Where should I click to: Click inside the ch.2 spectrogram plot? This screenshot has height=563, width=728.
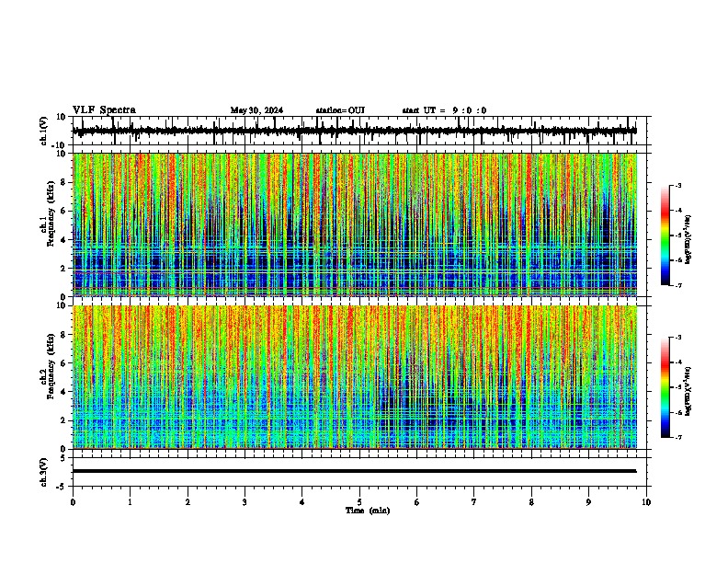pyautogui.click(x=355, y=377)
